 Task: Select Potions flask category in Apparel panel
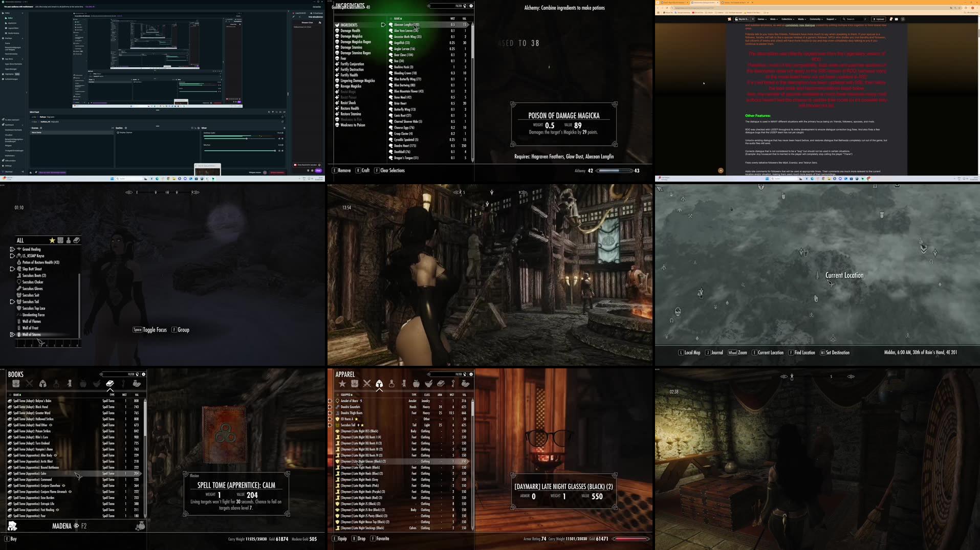tap(391, 384)
